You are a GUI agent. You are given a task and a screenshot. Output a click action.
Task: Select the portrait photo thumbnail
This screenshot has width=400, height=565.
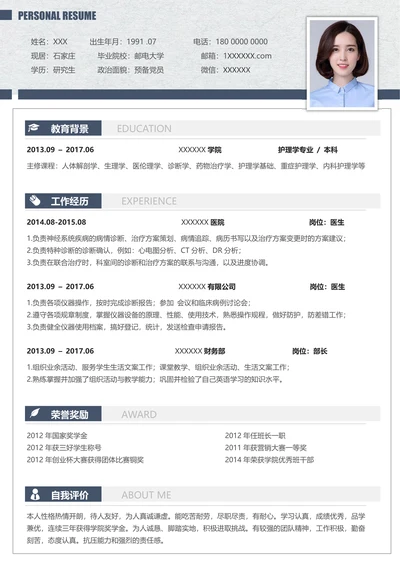click(x=342, y=63)
